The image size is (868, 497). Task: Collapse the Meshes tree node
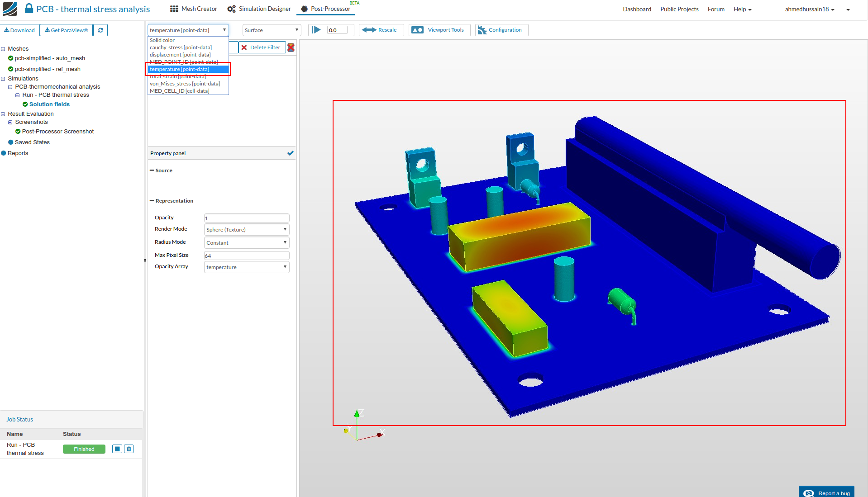coord(3,49)
